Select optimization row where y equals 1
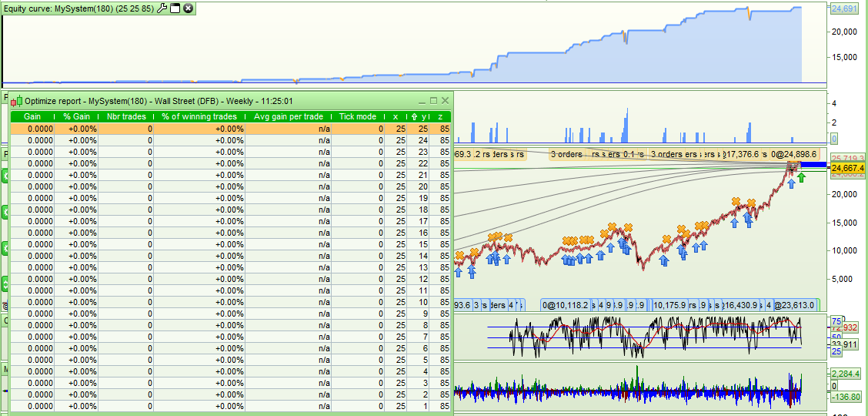868x416 pixels. 231,406
